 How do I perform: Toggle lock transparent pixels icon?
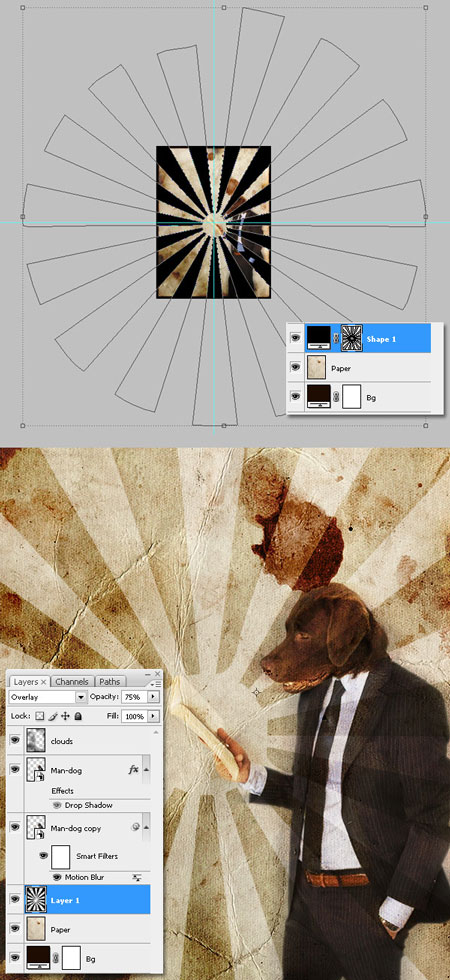tap(40, 716)
